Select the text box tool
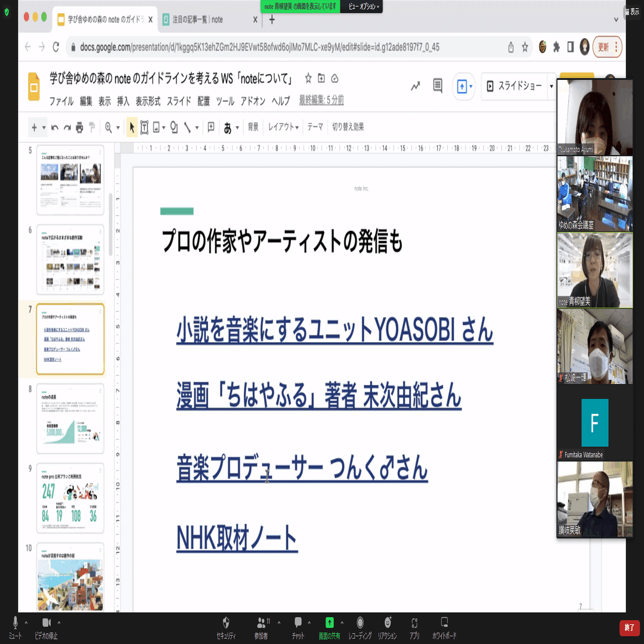Screen dimensions: 644x644 144,128
